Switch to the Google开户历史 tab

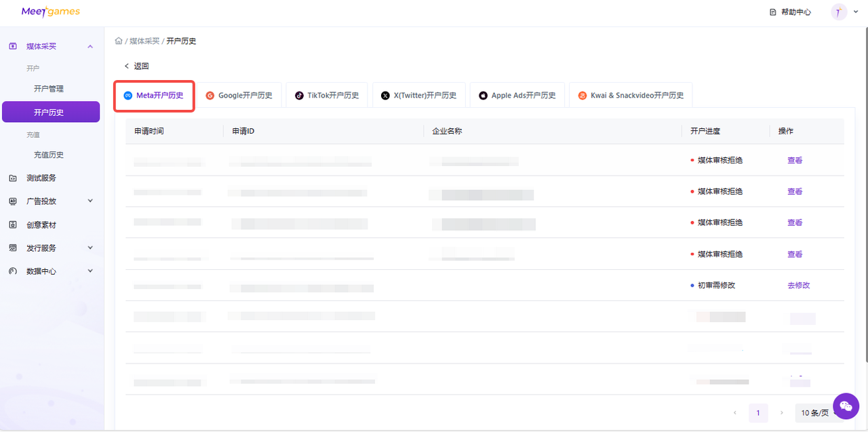click(x=239, y=96)
